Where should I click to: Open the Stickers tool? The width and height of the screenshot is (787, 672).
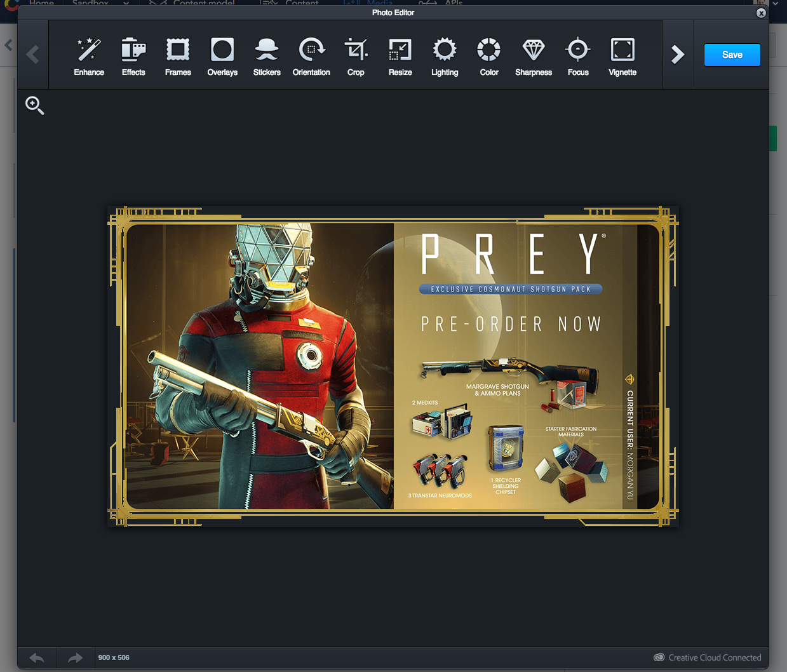pos(267,57)
